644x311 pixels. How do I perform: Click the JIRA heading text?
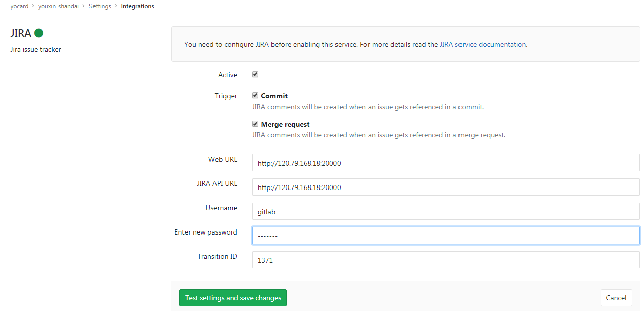(x=20, y=33)
